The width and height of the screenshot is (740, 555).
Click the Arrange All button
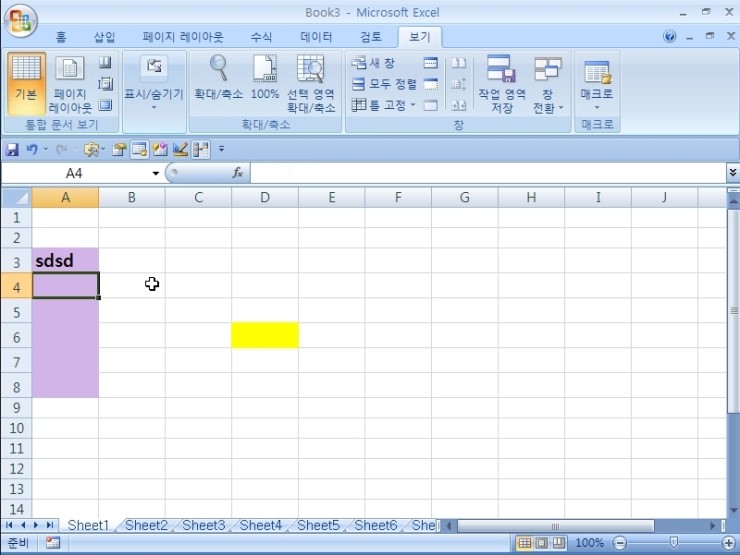(384, 84)
